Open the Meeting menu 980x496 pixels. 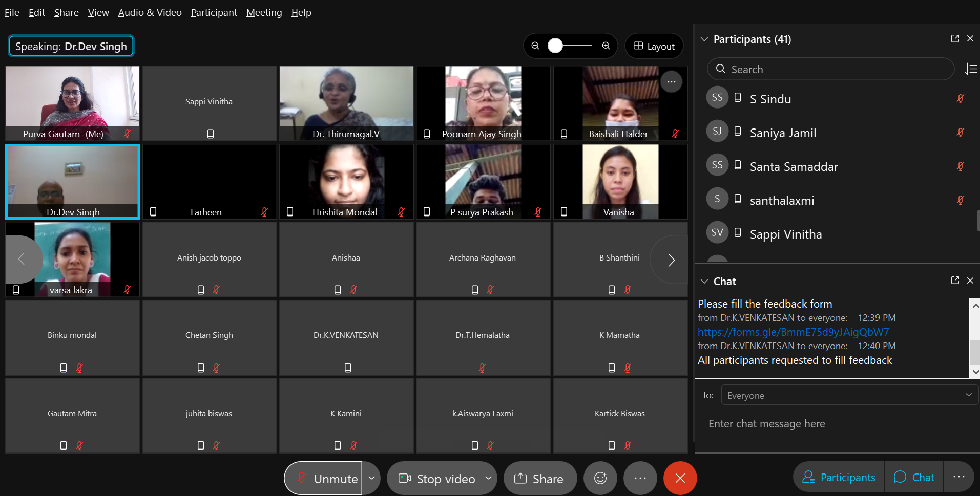click(264, 12)
